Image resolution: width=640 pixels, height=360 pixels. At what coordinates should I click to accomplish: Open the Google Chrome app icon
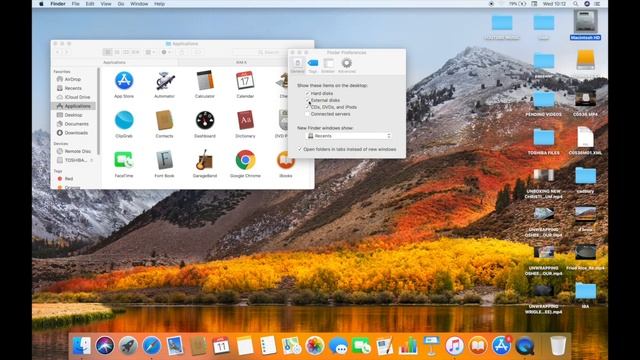pyautogui.click(x=245, y=160)
